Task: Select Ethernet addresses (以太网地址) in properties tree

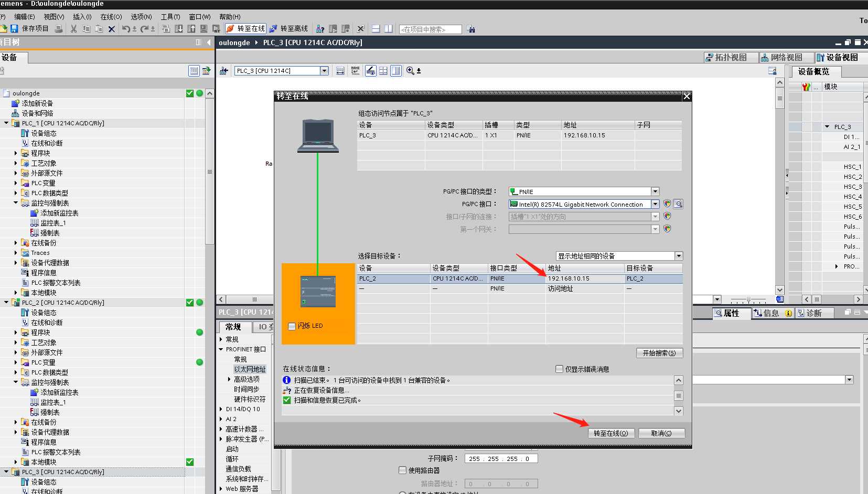Action: point(250,369)
